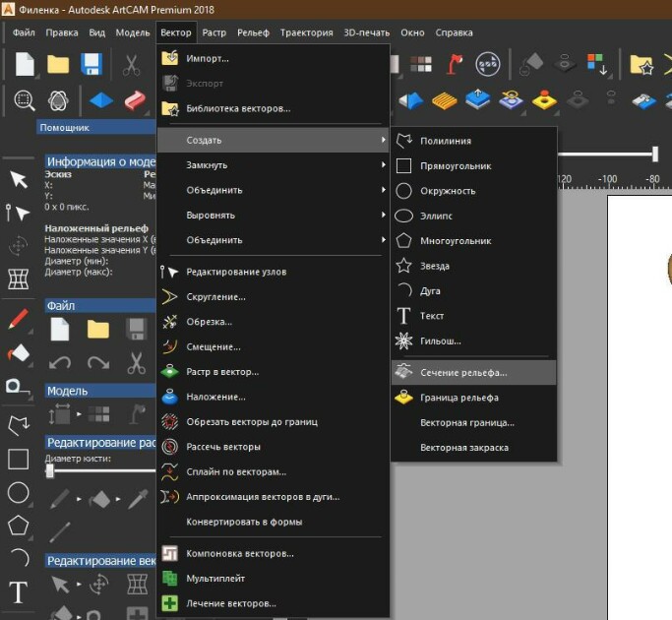Select the arrow Select tool in left sidebar
This screenshot has height=620, width=672.
19,179
